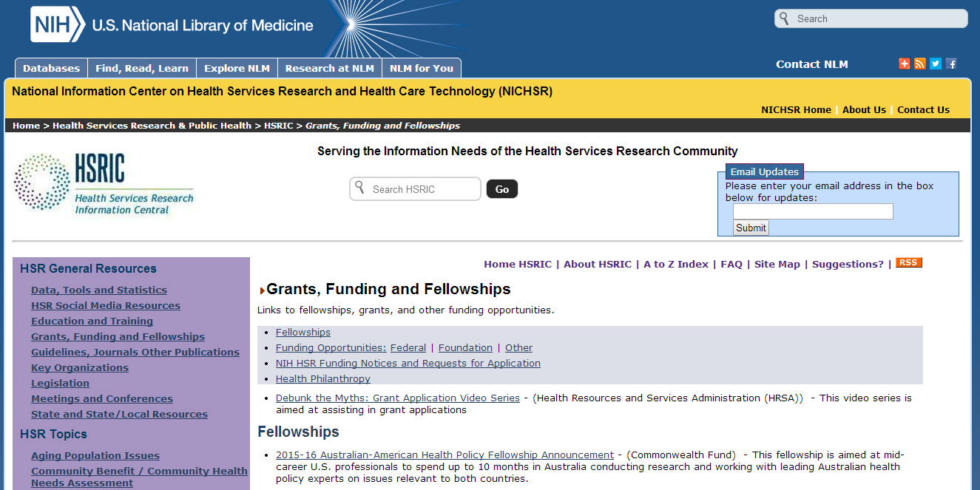Open NLM's Facebook icon

(951, 64)
